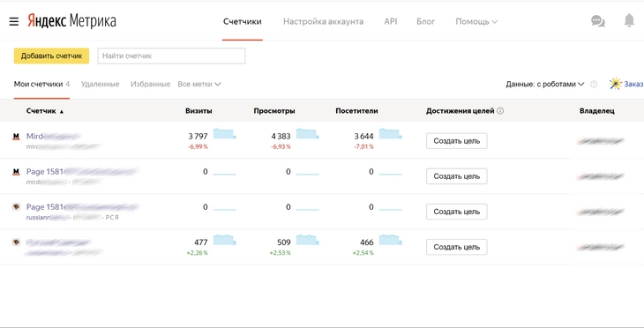This screenshot has width=644, height=328.
Task: Click the -6,99 % change value
Action: click(x=198, y=146)
